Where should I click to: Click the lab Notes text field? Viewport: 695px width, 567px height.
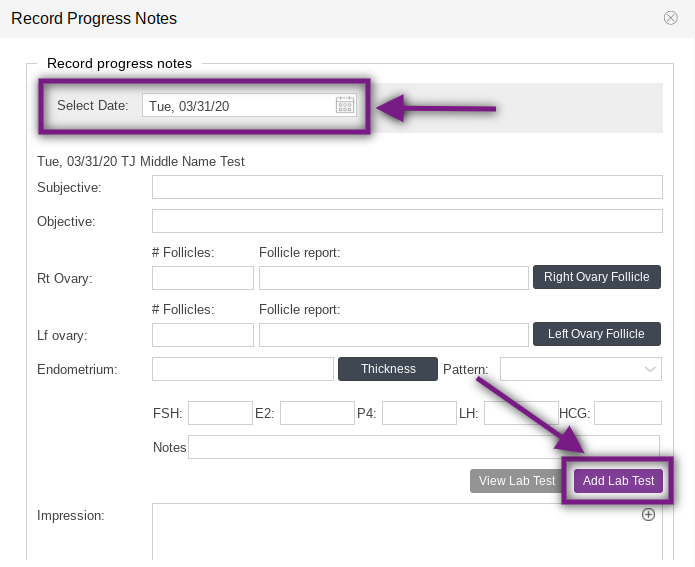click(424, 447)
